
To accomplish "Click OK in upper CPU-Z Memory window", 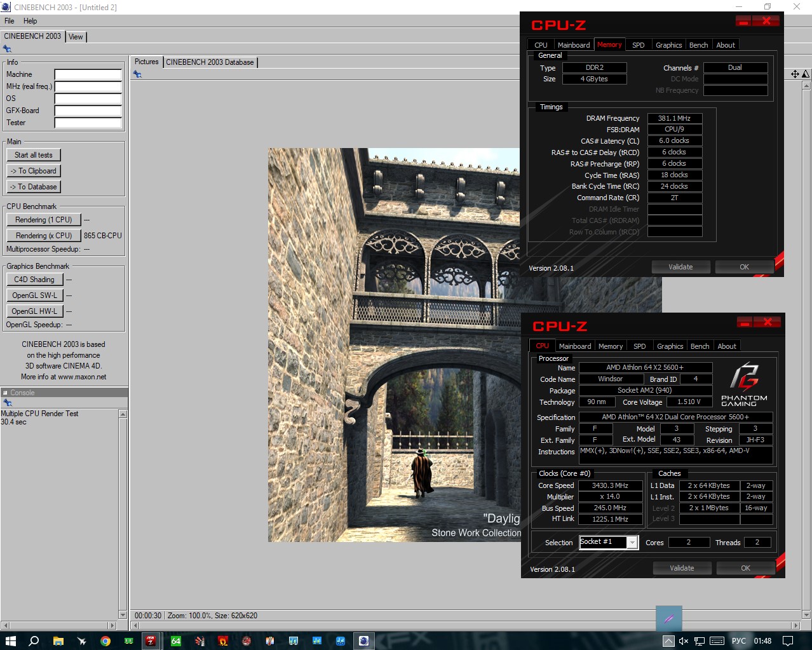I will click(x=744, y=267).
